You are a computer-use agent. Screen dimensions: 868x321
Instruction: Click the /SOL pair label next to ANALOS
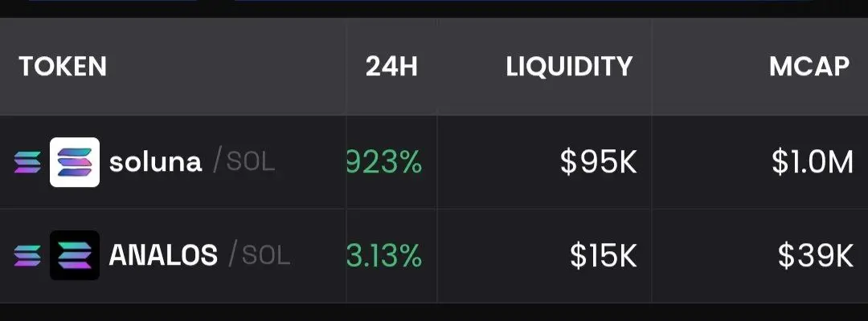(x=260, y=255)
